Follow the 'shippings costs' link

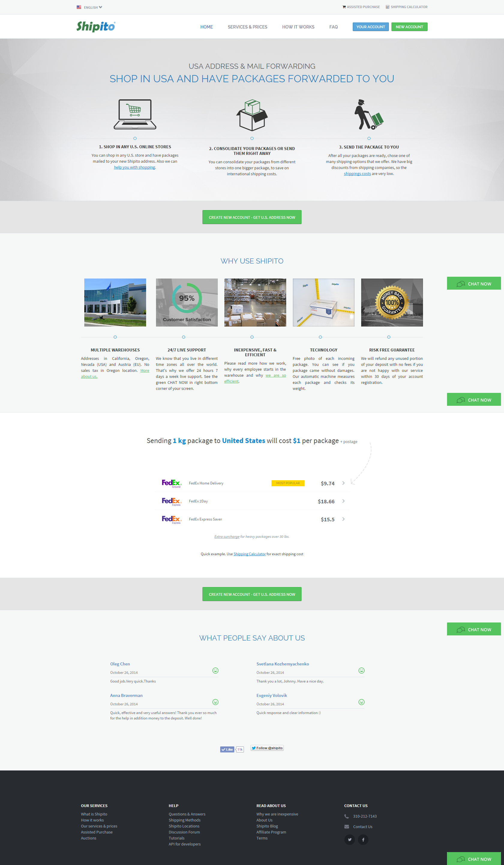coord(357,174)
